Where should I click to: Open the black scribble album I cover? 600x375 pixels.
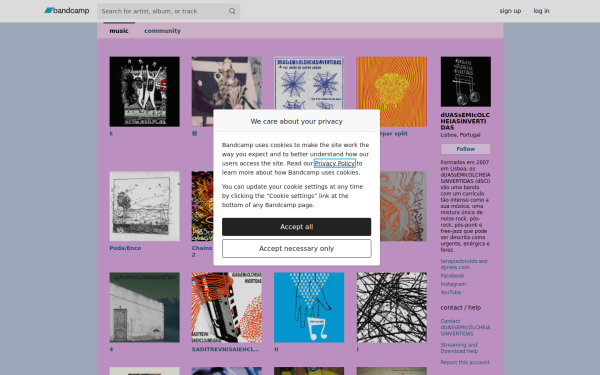click(391, 307)
